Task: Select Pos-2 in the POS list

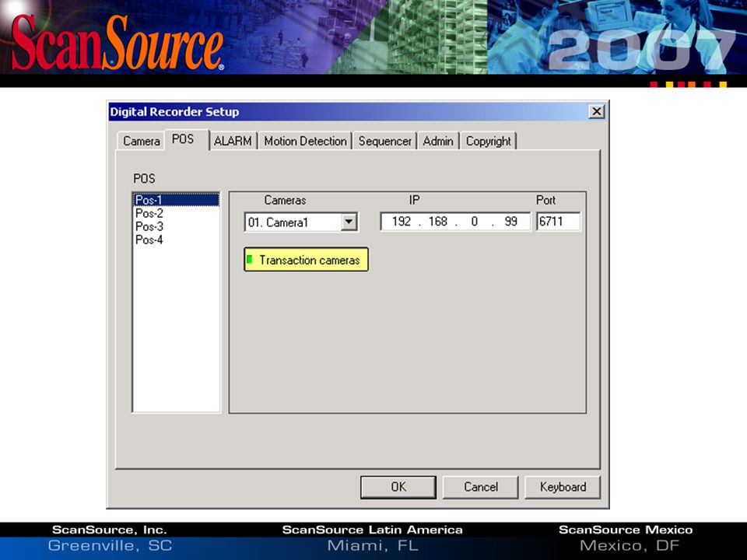Action: [x=176, y=213]
